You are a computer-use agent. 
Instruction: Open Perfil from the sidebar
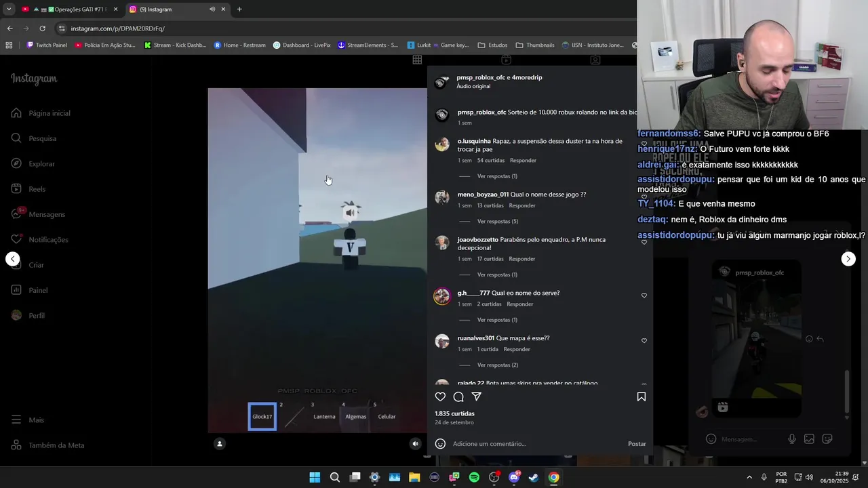point(28,316)
